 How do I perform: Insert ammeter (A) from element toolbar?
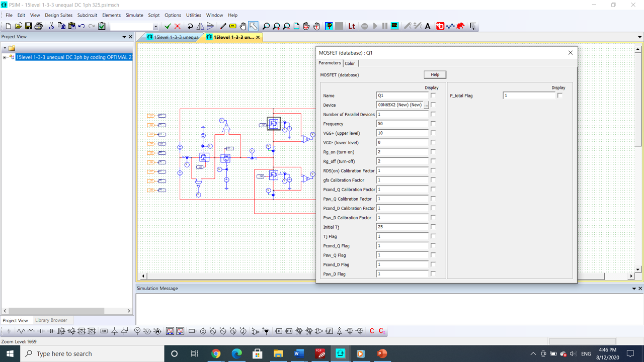[157, 331]
